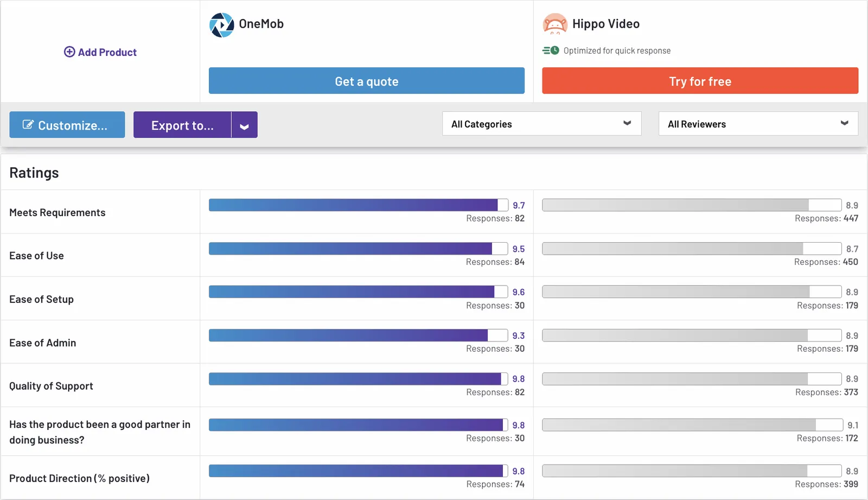
Task: Click the OneMob logo icon
Action: coord(221,25)
